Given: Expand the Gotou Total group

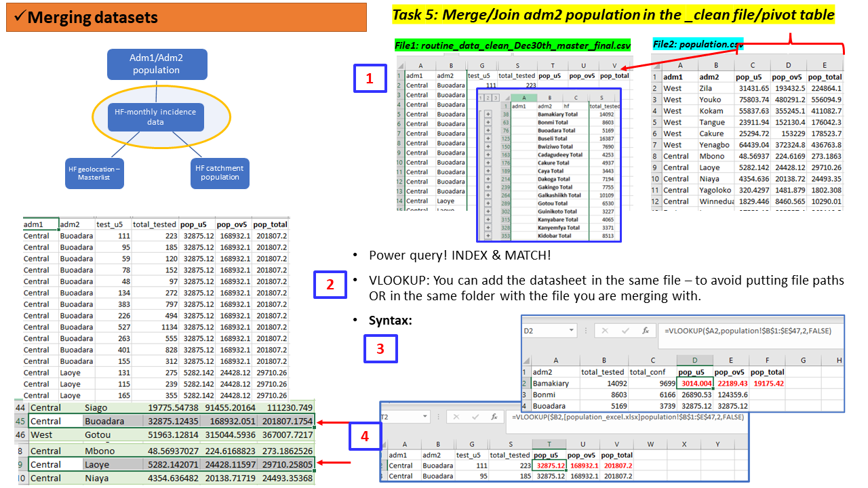Looking at the screenshot, I should 488,203.
